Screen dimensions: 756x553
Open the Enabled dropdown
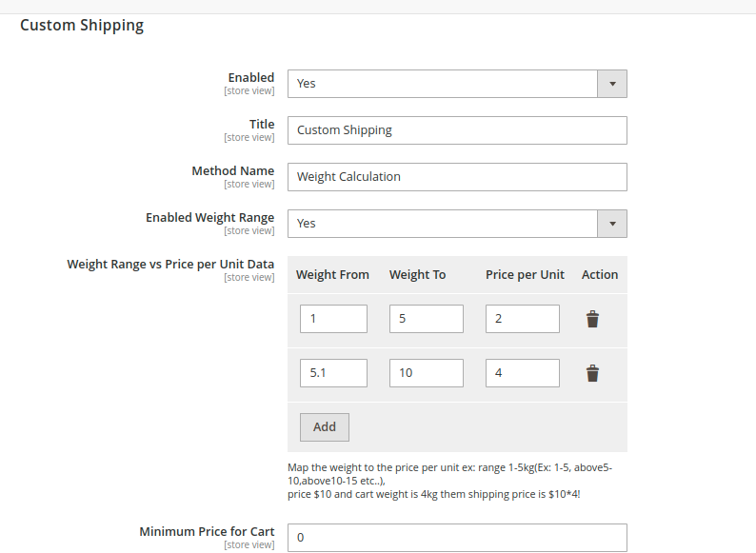pyautogui.click(x=457, y=84)
